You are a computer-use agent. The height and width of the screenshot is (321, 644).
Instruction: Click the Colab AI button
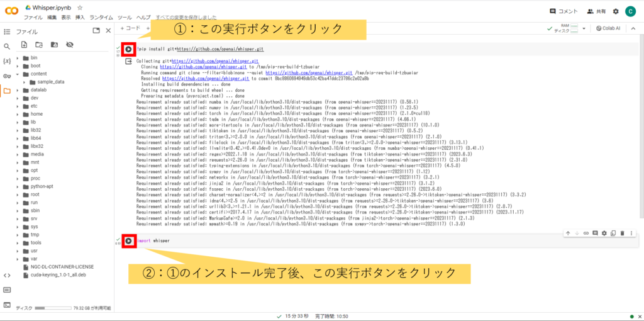point(607,28)
